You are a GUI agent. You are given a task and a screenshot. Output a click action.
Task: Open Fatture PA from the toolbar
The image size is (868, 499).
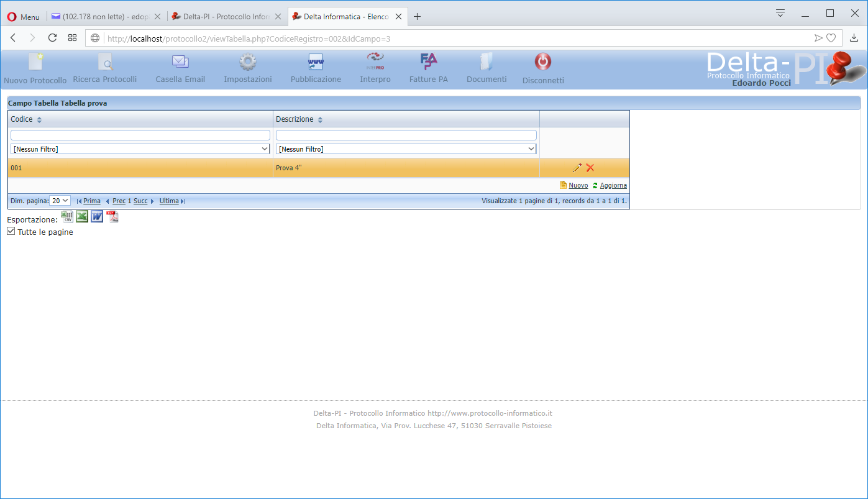point(429,62)
